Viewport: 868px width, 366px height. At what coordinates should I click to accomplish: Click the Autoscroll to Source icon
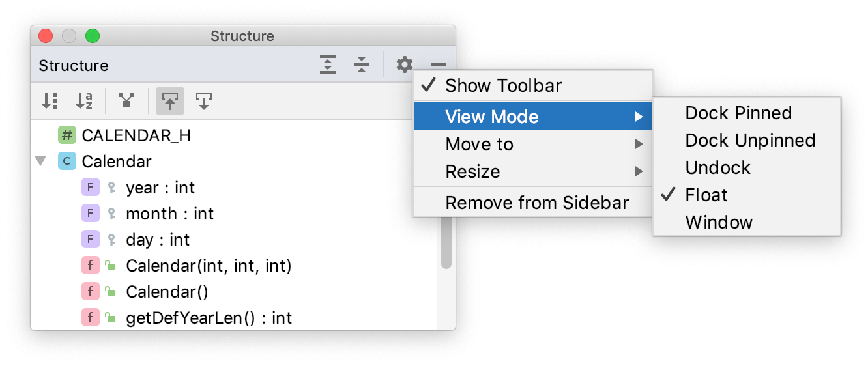click(170, 101)
